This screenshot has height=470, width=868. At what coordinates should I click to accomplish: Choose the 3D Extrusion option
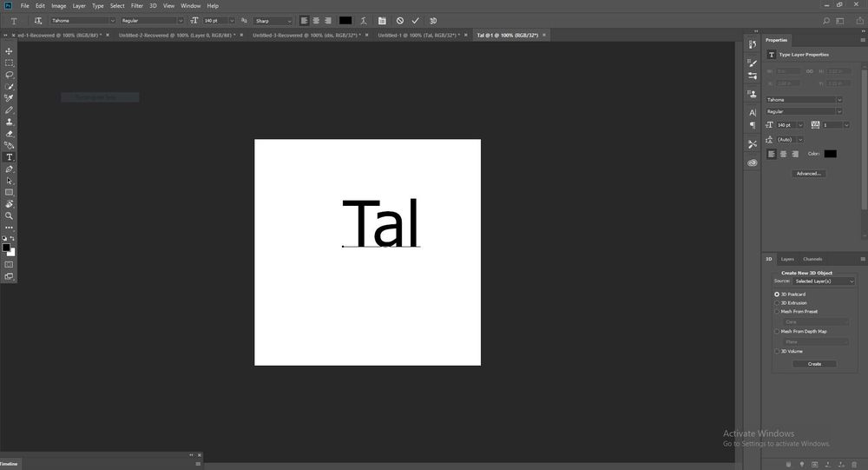(777, 303)
